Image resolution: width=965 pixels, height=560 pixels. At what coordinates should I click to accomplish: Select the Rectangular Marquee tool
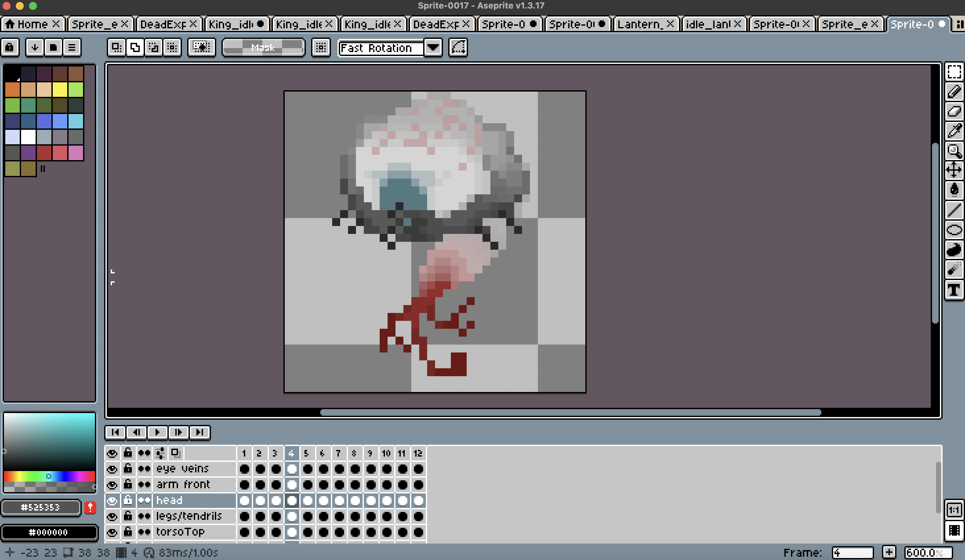pos(953,71)
